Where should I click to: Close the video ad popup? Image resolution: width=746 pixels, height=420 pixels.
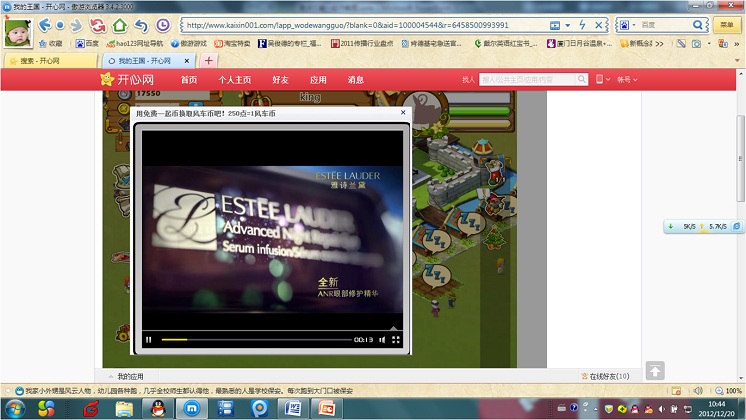[403, 112]
